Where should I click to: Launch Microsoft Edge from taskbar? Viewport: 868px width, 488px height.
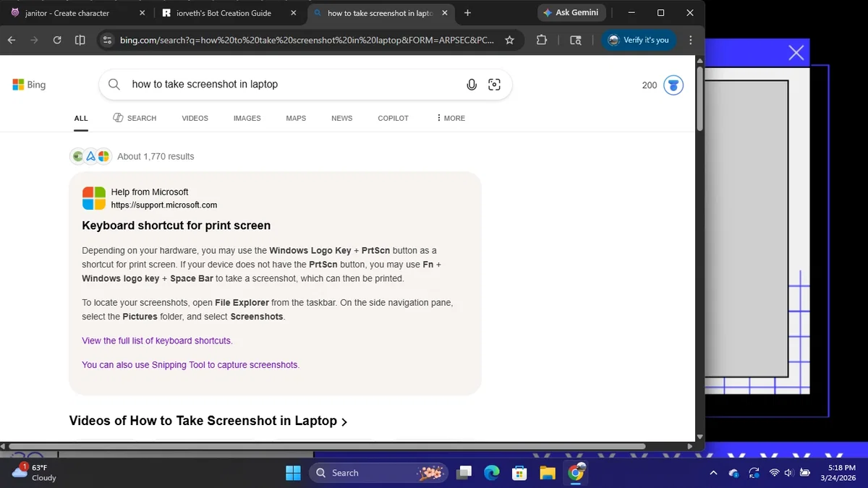tap(492, 473)
